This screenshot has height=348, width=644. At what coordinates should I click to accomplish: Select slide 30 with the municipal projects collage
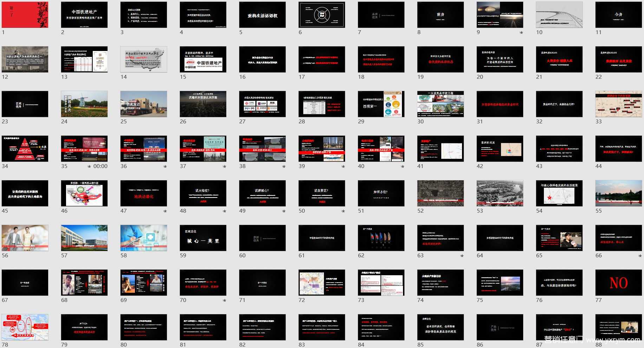(441, 104)
